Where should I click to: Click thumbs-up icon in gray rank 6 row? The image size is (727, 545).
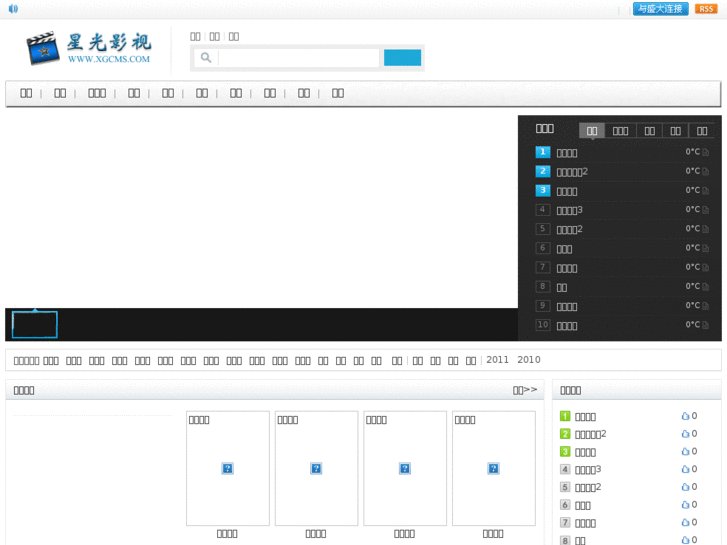click(x=685, y=505)
